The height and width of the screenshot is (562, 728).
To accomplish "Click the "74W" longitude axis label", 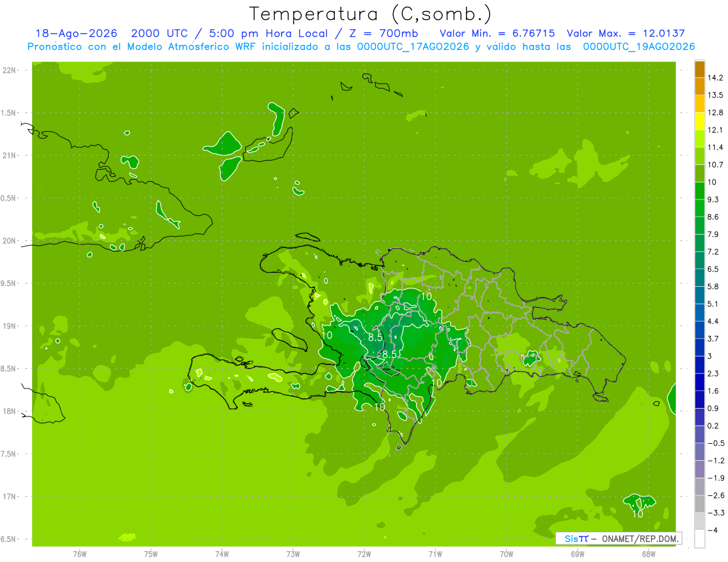I will pos(221,554).
